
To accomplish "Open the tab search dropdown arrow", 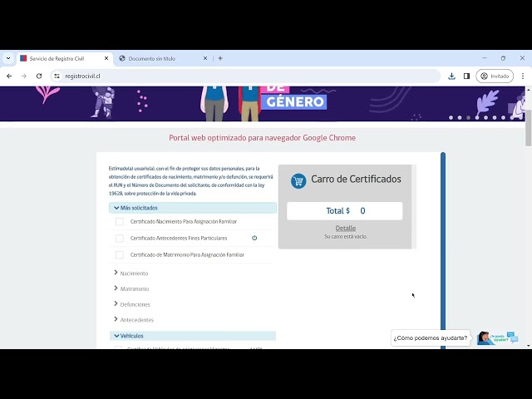I will (8, 58).
